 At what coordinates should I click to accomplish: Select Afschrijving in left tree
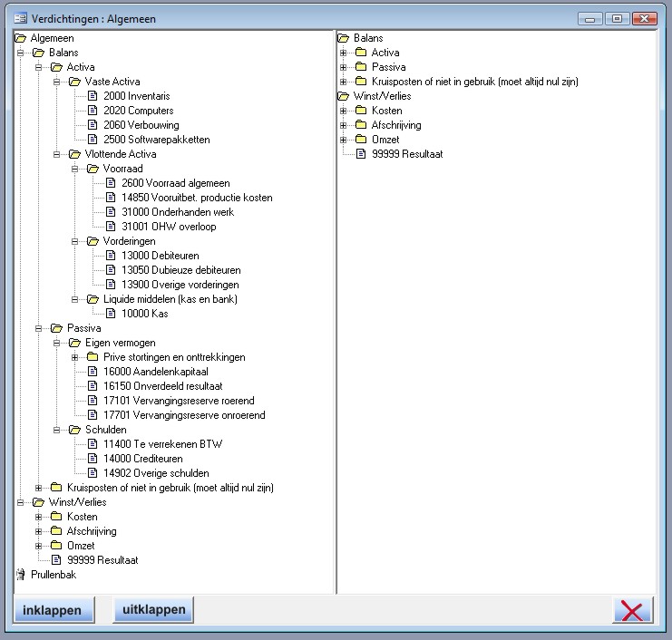click(92, 531)
